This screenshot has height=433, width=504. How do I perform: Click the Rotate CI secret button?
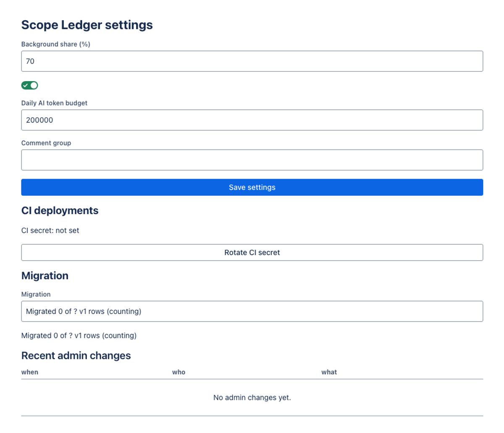(252, 253)
